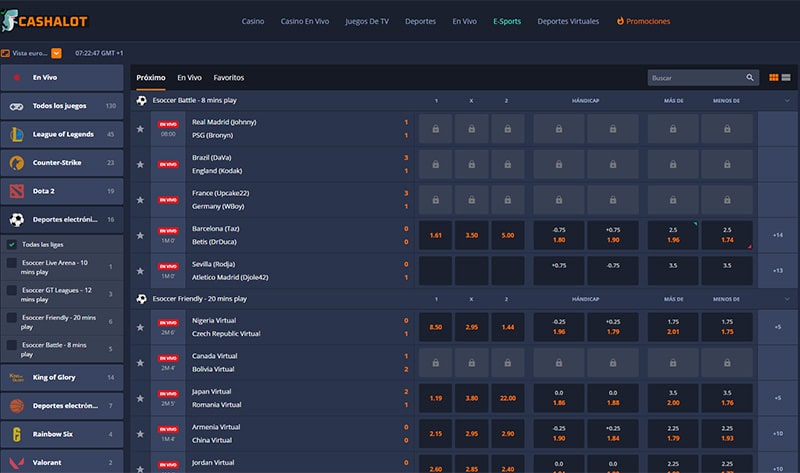This screenshot has height=473, width=800.
Task: Switch to the Favoritos tab
Action: (x=229, y=78)
